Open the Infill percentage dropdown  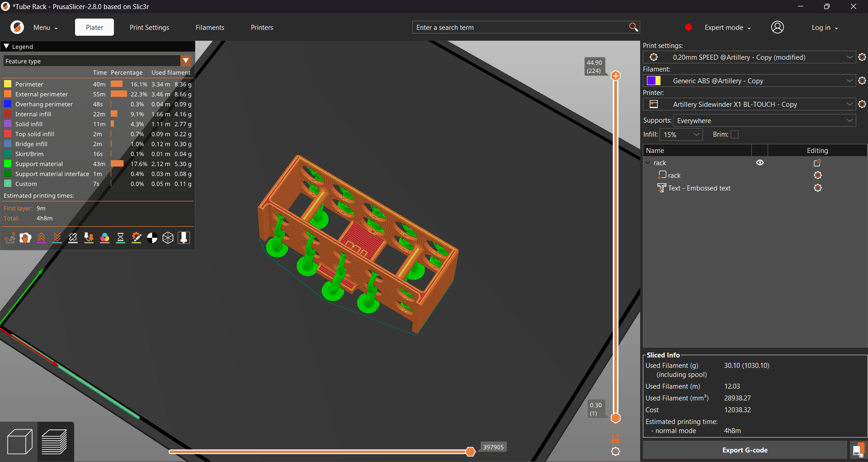681,134
